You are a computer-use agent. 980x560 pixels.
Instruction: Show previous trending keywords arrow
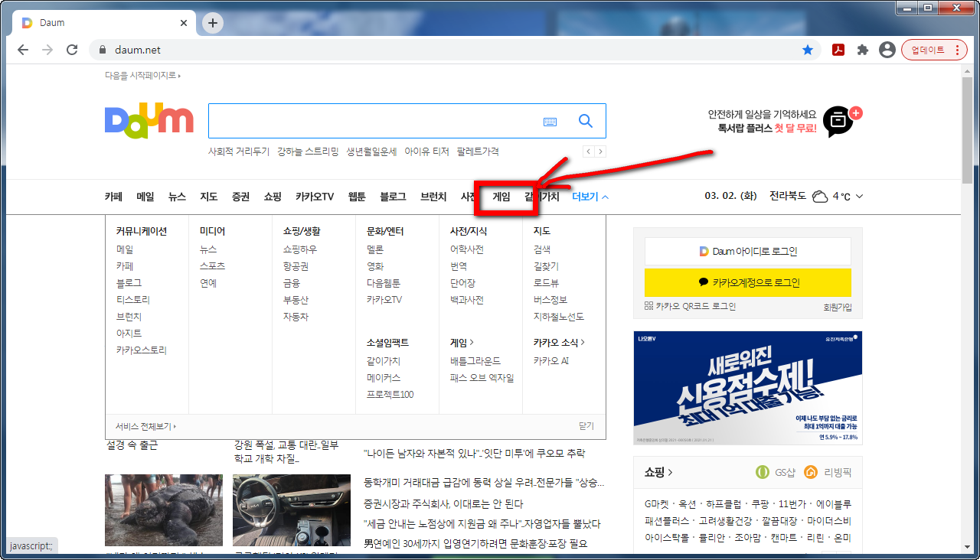[588, 151]
